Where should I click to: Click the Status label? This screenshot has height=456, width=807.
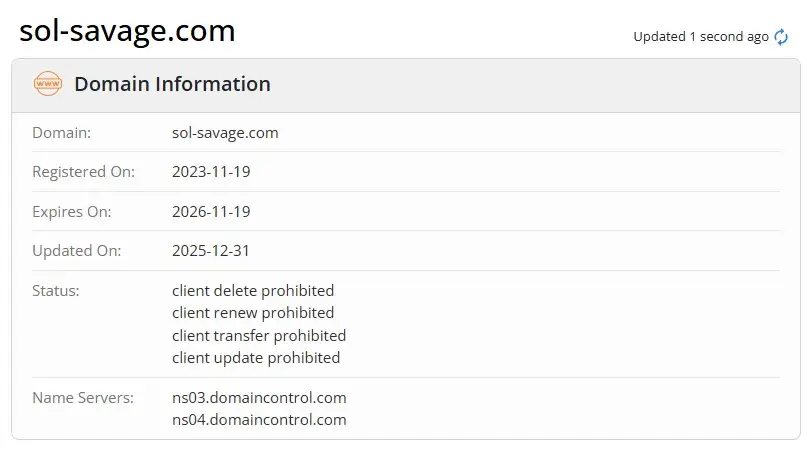[x=56, y=291]
